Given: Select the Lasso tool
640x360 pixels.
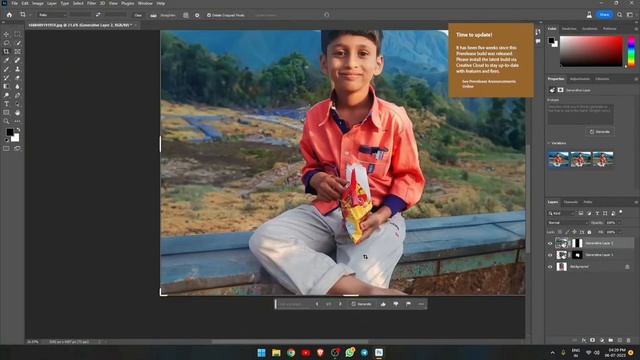Looking at the screenshot, I should pos(6,43).
